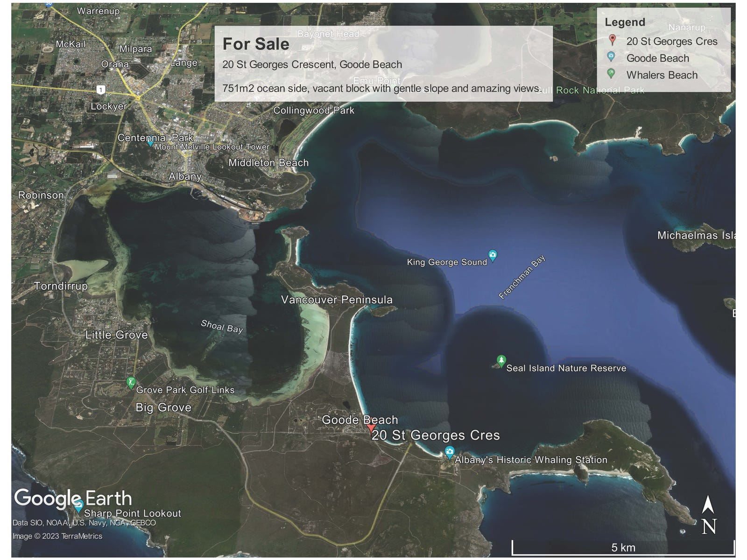Click the red pin icon in the Legend

coord(612,41)
